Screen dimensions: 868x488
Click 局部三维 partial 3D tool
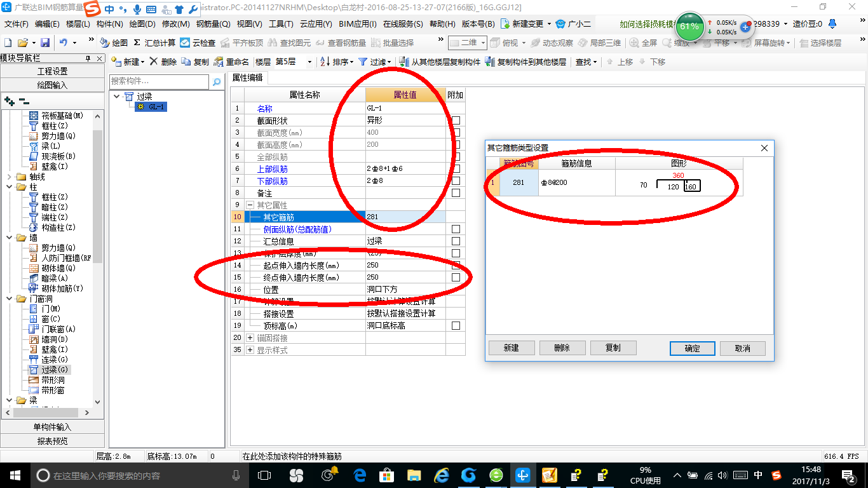coord(599,43)
